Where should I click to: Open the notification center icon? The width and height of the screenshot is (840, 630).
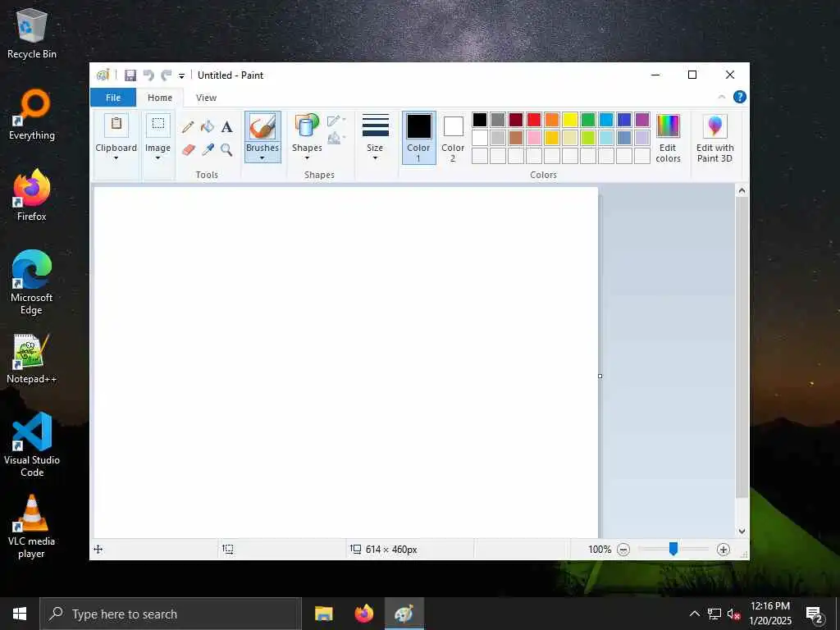tap(814, 614)
